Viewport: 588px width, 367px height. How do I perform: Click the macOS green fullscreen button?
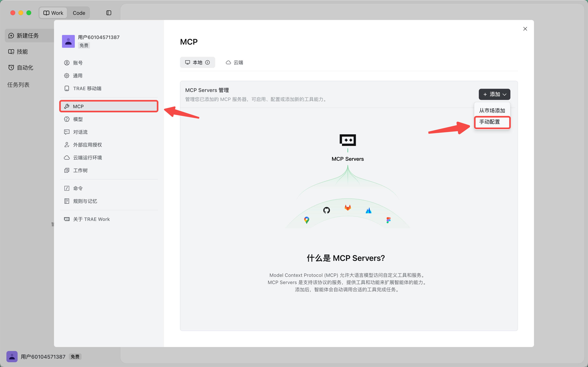(29, 13)
